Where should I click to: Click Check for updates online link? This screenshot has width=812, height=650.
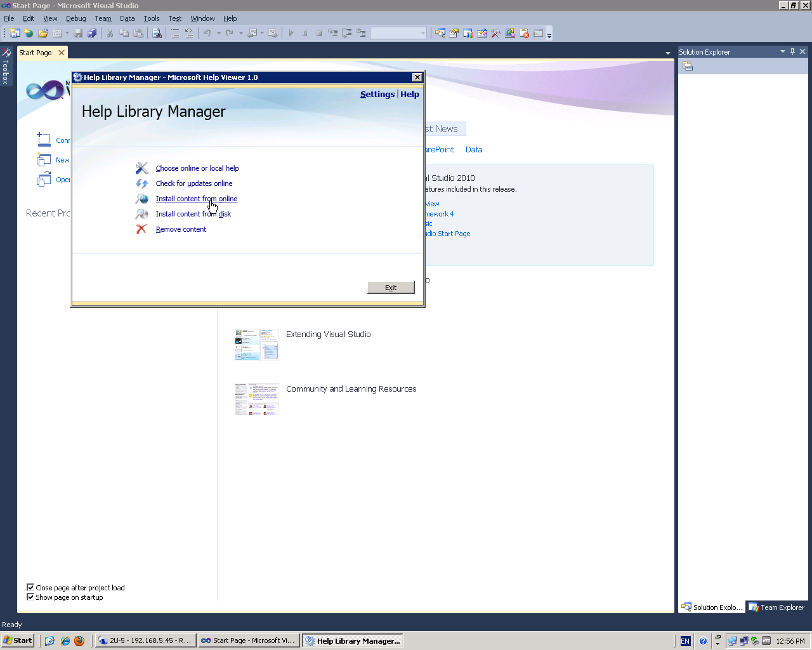click(194, 183)
